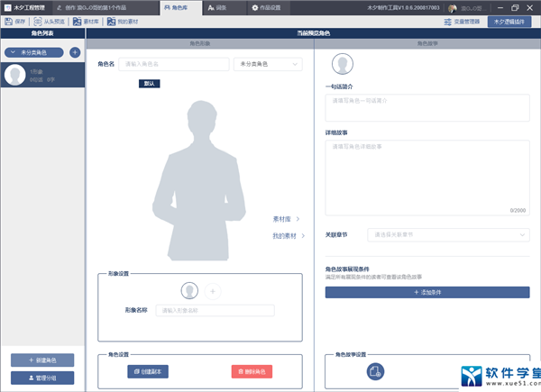Click the 角色名 input field

click(174, 64)
